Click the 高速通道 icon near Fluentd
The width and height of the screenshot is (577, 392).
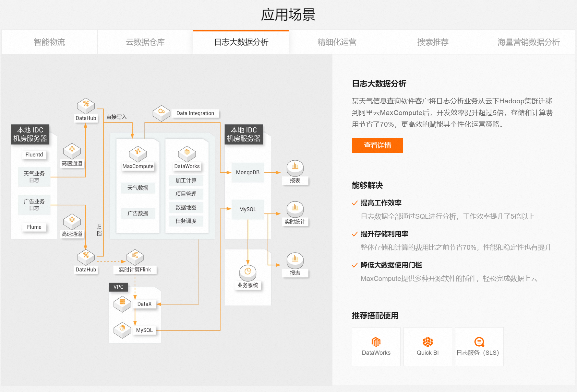(x=72, y=151)
